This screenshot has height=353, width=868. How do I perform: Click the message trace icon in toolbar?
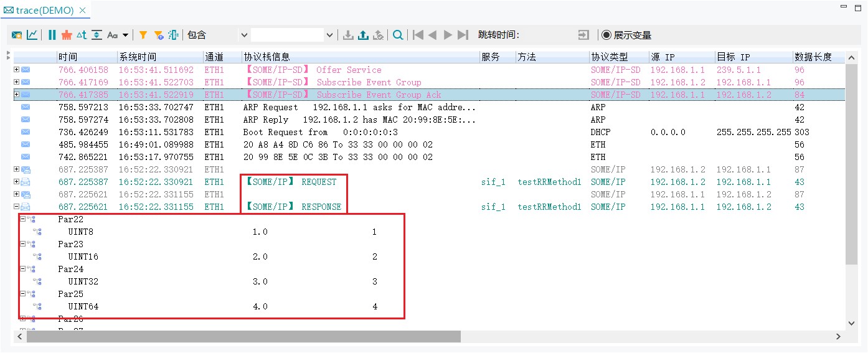[17, 35]
